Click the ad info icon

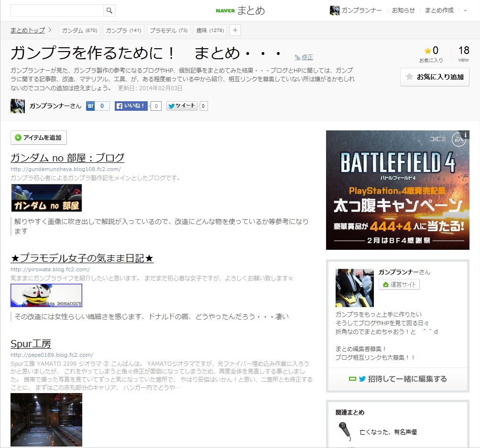coord(465,135)
